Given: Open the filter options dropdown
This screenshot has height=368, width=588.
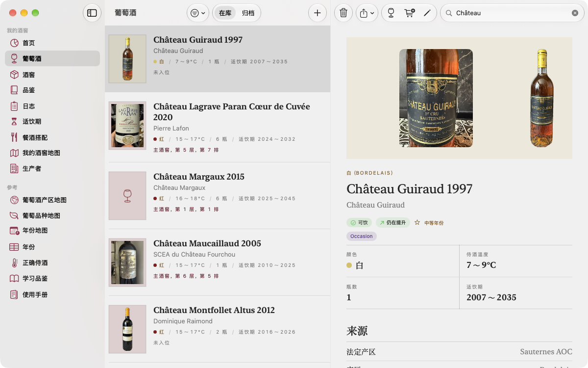Looking at the screenshot, I should [198, 13].
